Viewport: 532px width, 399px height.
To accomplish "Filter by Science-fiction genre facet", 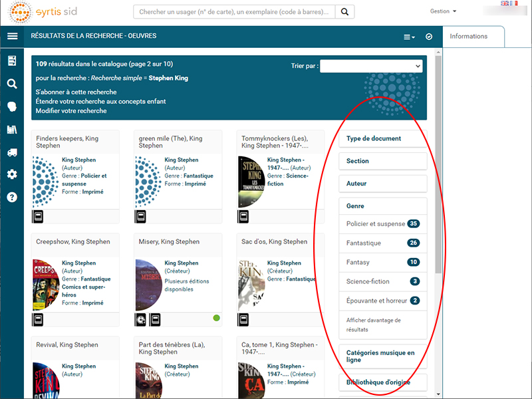I will (383, 281).
